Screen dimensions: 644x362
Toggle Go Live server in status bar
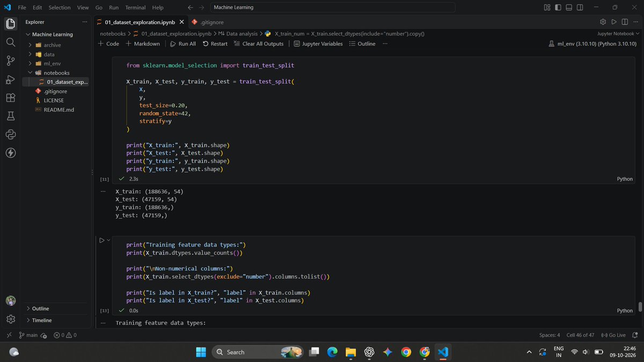coord(613,335)
